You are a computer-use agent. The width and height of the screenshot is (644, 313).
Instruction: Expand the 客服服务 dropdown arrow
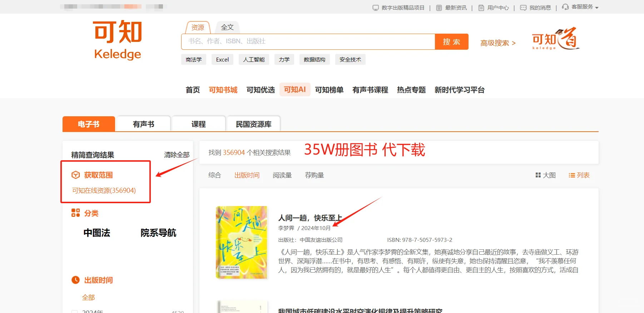point(597,8)
